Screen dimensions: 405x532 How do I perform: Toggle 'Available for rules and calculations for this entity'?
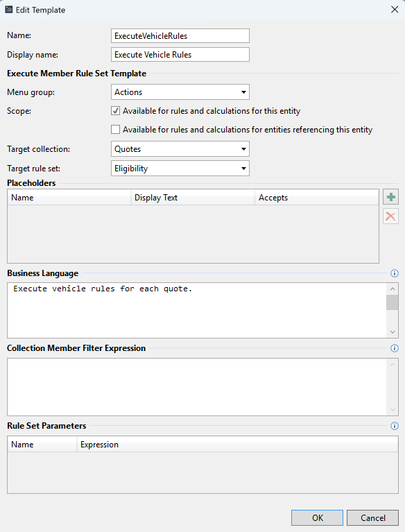pyautogui.click(x=115, y=110)
